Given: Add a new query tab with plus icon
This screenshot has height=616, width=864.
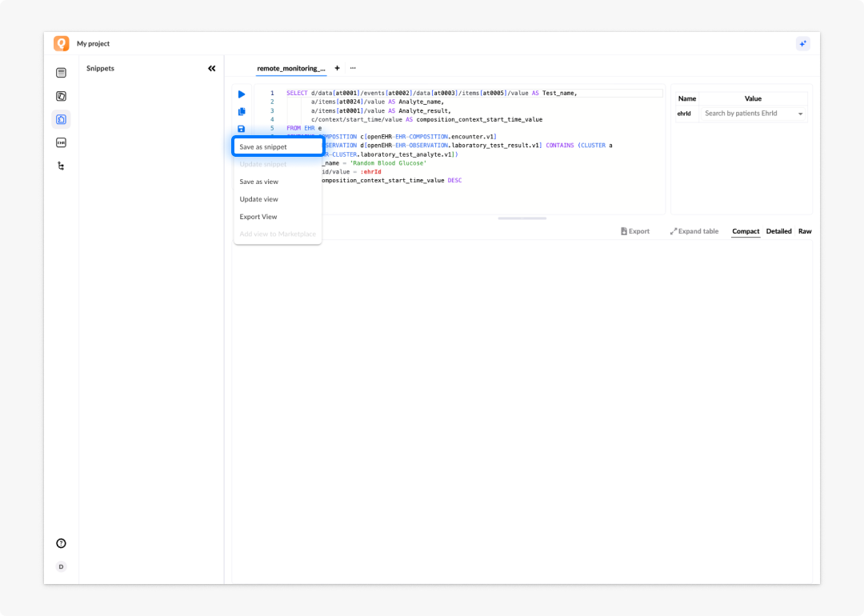Looking at the screenshot, I should click(x=338, y=68).
